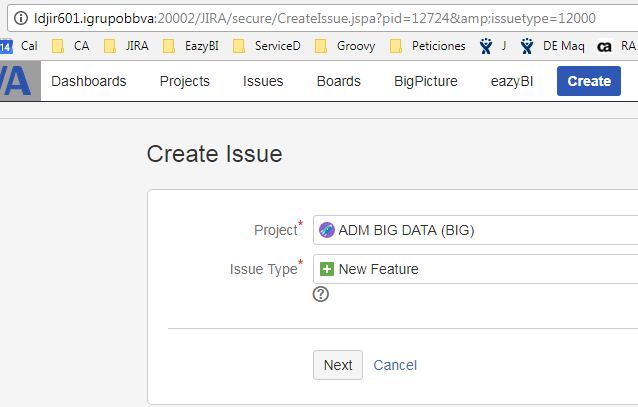This screenshot has height=407, width=638.
Task: Click the site info icon in address bar
Action: point(21,18)
